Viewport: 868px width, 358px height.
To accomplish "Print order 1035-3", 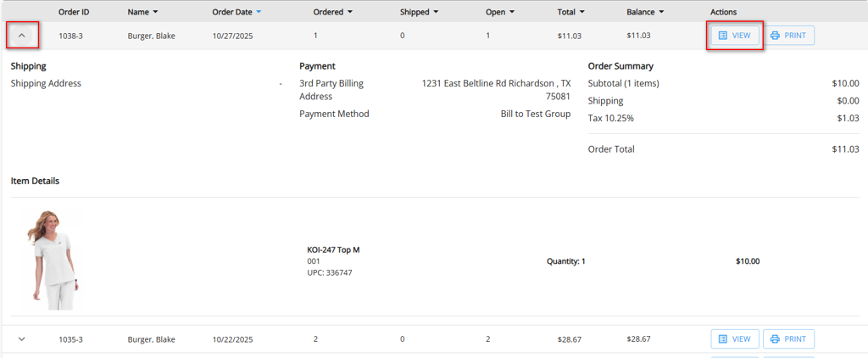I will [x=788, y=339].
